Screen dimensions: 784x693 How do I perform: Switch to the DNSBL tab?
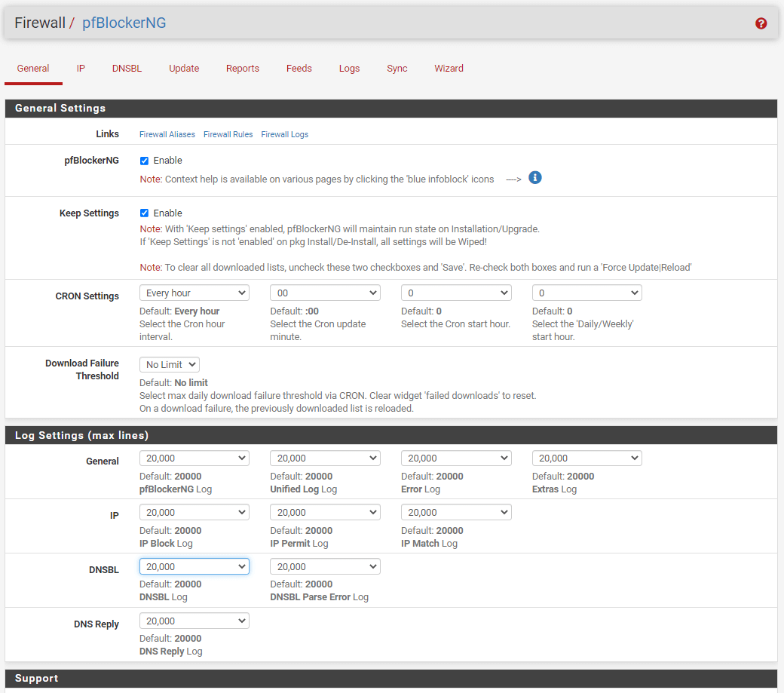[127, 69]
